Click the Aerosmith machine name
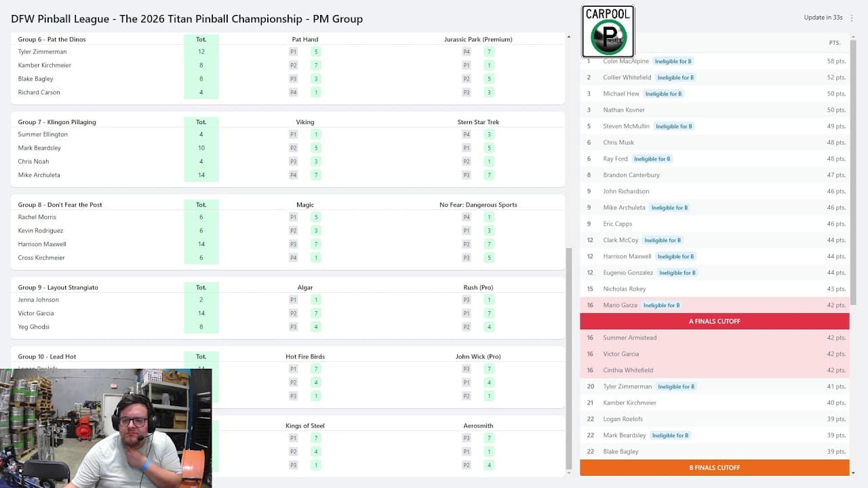868x488 pixels. [x=478, y=426]
